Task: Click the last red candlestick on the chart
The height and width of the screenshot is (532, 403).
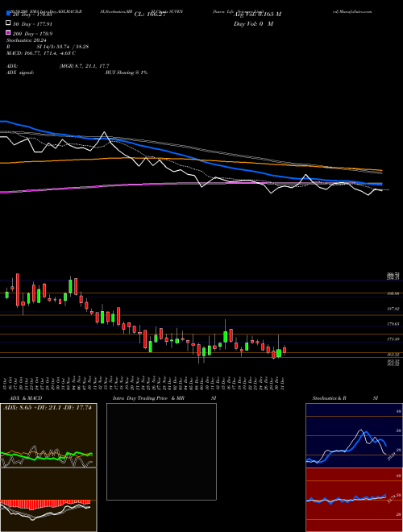Action: click(285, 350)
